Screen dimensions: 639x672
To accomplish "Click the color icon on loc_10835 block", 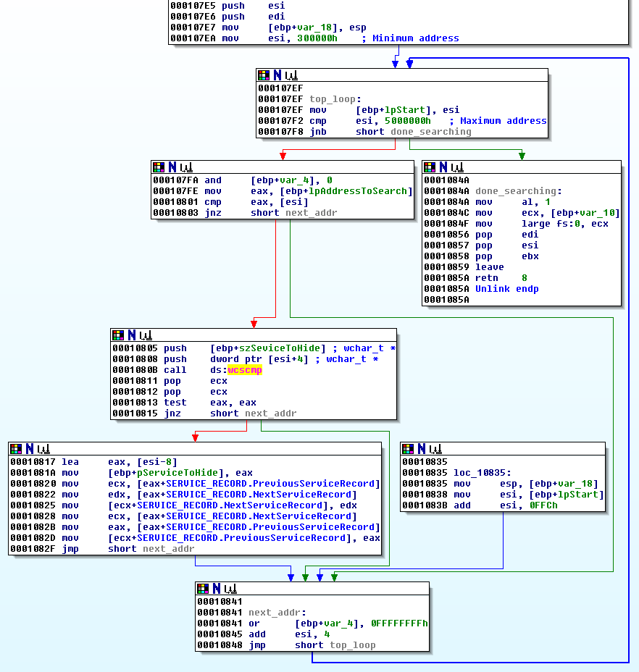I will [408, 448].
